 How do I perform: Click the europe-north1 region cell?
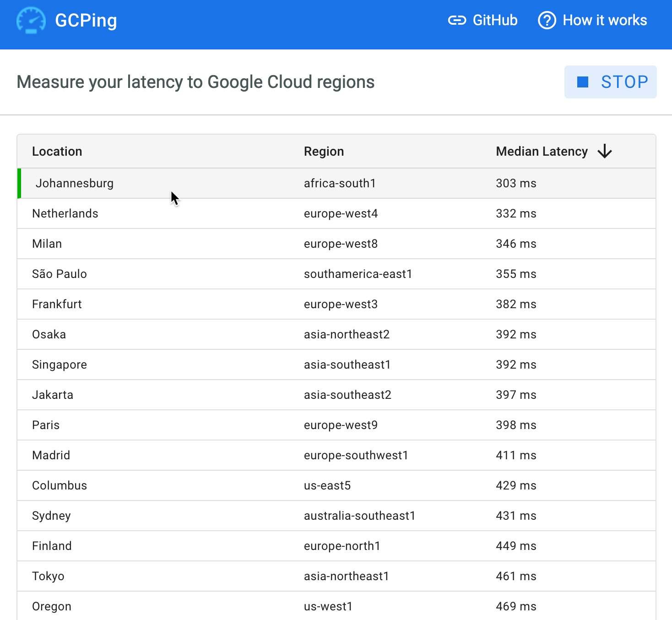(342, 546)
